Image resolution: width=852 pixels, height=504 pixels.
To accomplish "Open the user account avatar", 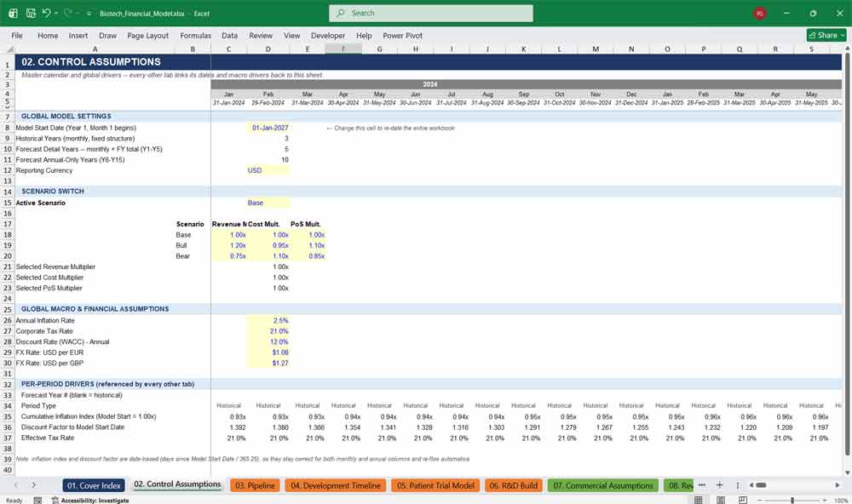I will pyautogui.click(x=760, y=14).
